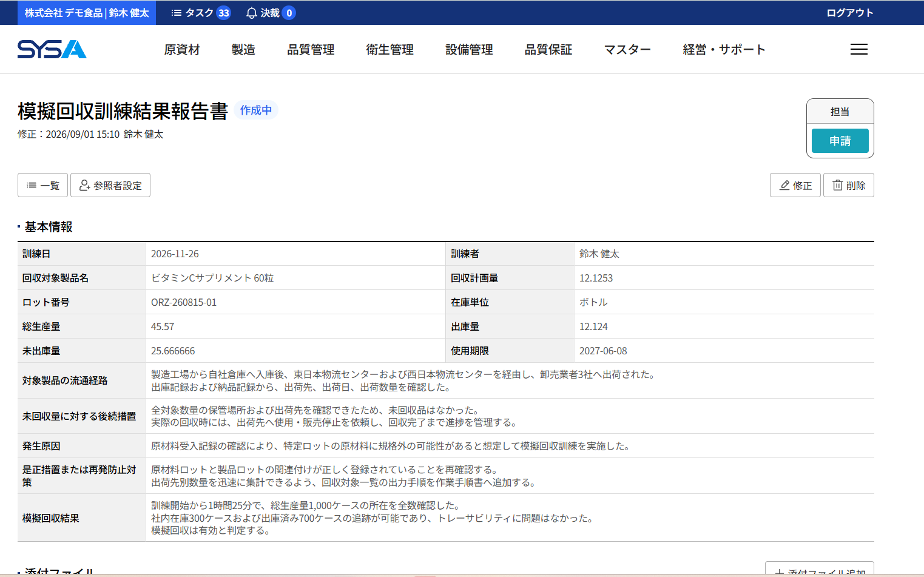Click the 修正 timestamp 2026/09/01 15:10
The image size is (924, 577).
pyautogui.click(x=83, y=134)
